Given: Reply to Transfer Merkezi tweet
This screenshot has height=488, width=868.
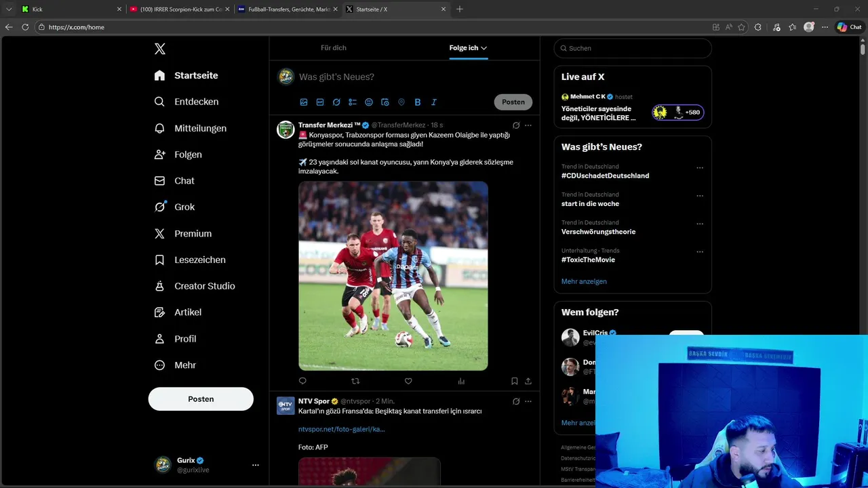Looking at the screenshot, I should [x=302, y=382].
